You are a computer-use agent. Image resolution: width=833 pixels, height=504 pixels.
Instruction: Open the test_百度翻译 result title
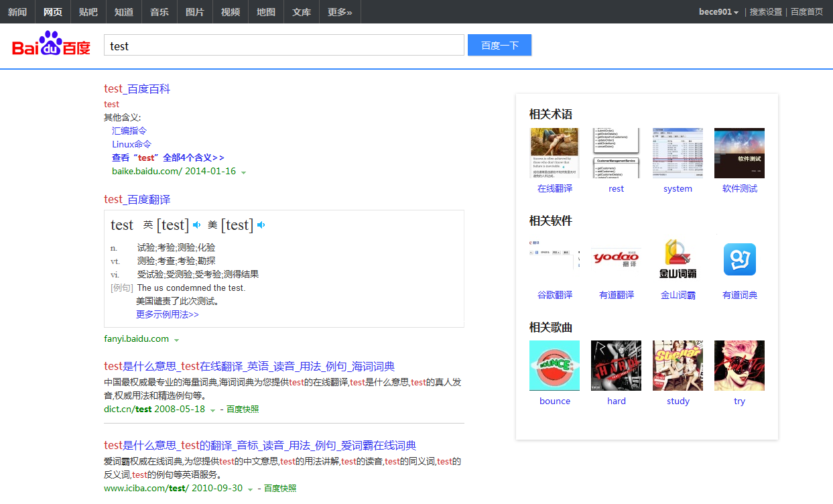pos(137,199)
